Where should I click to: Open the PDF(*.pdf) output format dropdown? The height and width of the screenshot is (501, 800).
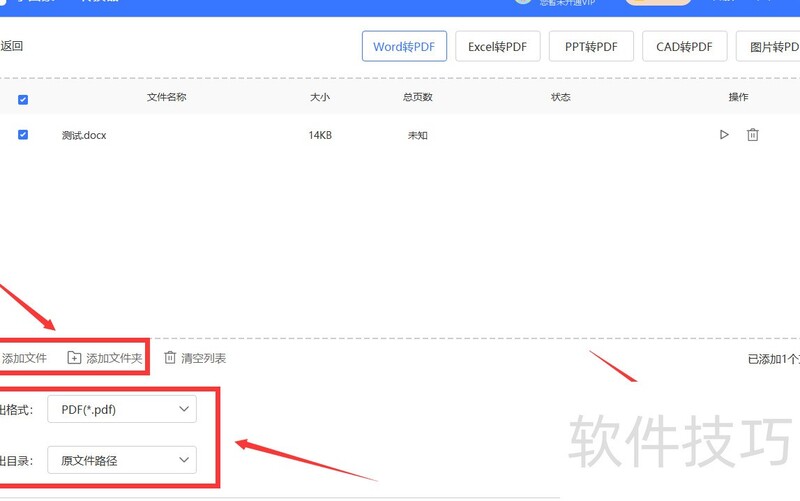(123, 409)
